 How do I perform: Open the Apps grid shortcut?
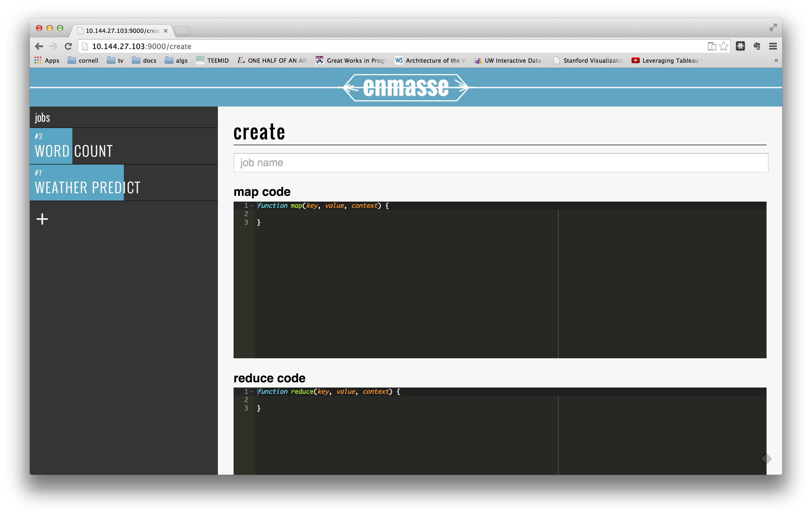(47, 60)
